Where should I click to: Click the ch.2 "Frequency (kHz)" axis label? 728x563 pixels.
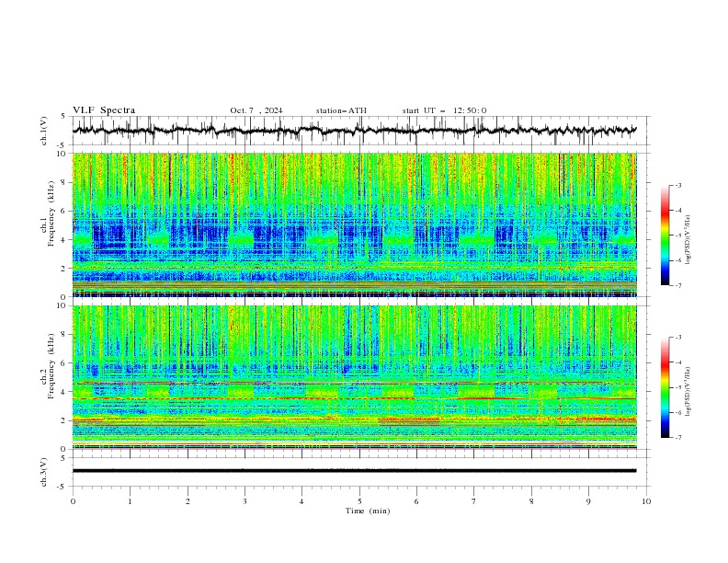tap(51, 365)
